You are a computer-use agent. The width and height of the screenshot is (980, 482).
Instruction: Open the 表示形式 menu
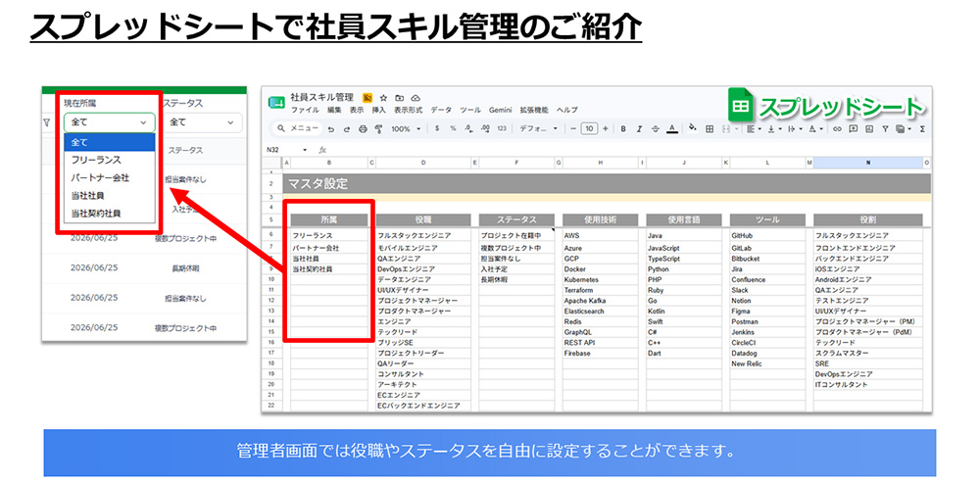point(408,110)
